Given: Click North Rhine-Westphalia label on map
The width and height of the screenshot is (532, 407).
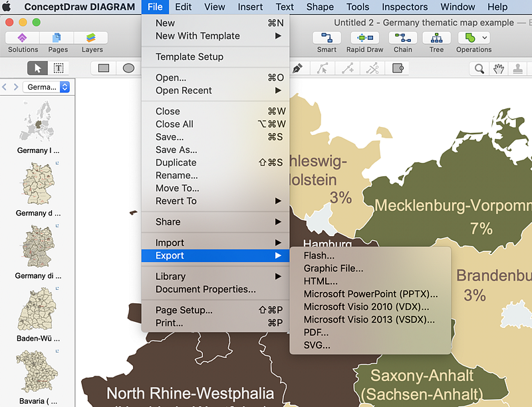Looking at the screenshot, I should coord(190,394).
